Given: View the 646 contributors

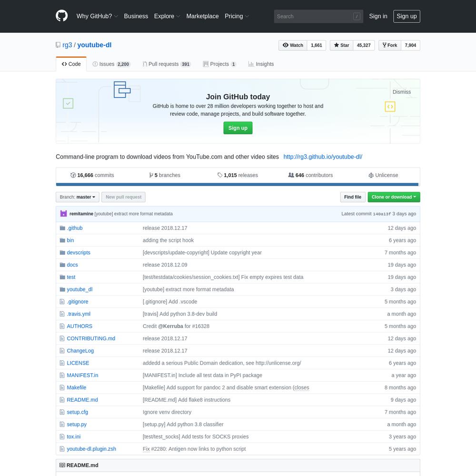Looking at the screenshot, I should [310, 175].
